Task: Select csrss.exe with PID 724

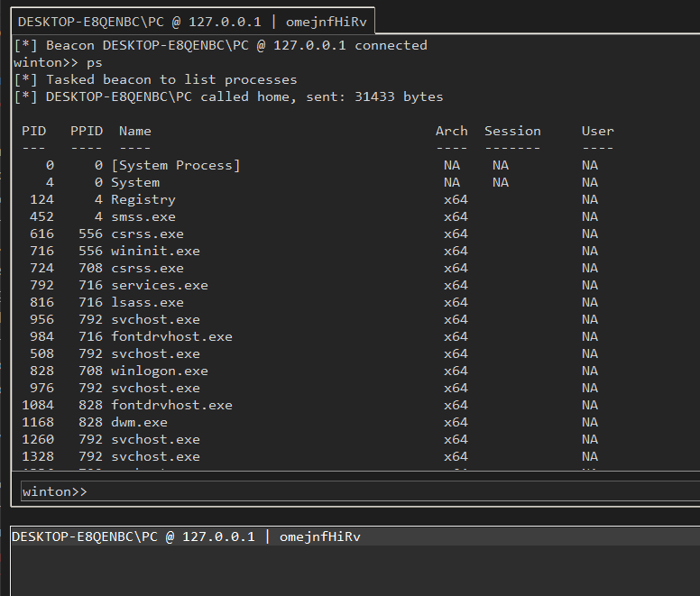Action: (x=147, y=268)
